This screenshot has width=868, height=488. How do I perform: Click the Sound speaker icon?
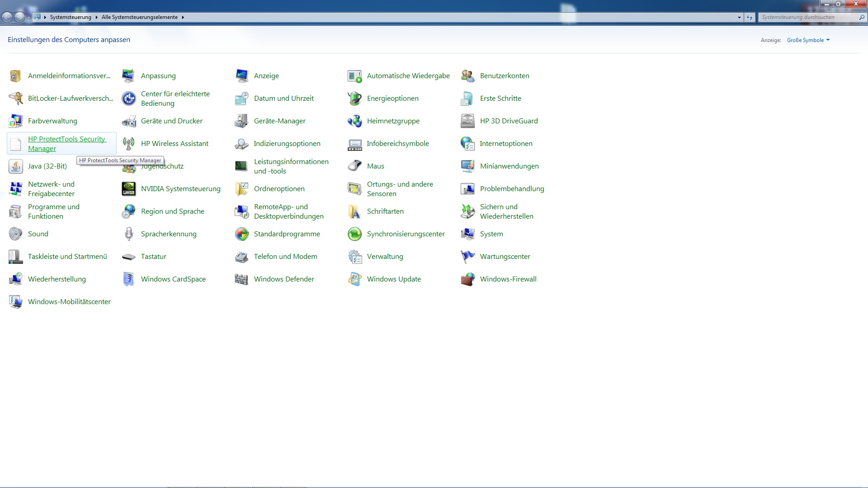tap(16, 234)
